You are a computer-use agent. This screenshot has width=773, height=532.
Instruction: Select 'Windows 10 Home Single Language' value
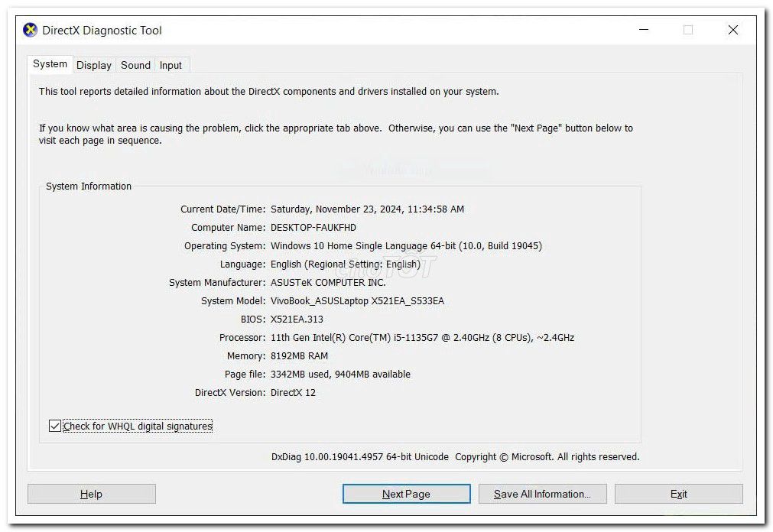click(x=349, y=245)
